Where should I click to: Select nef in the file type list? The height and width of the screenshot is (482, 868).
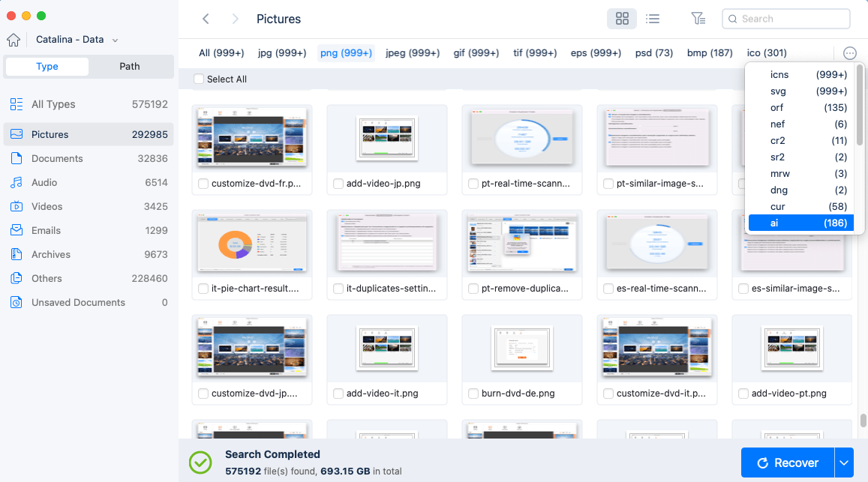coord(801,124)
